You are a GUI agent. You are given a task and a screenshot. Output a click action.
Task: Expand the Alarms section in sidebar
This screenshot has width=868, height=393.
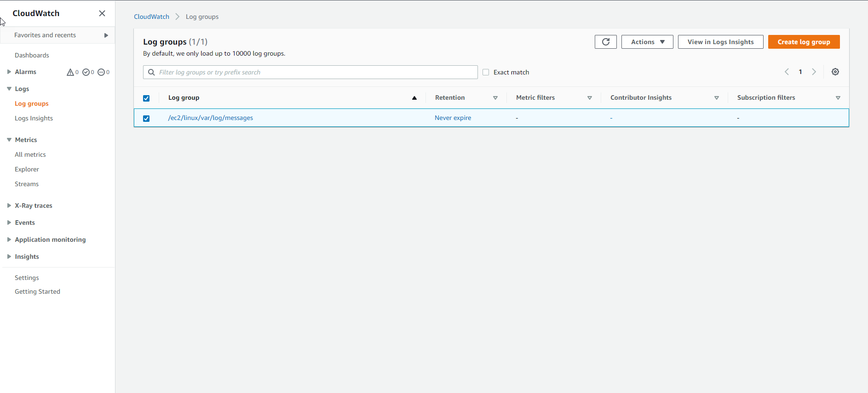(9, 72)
